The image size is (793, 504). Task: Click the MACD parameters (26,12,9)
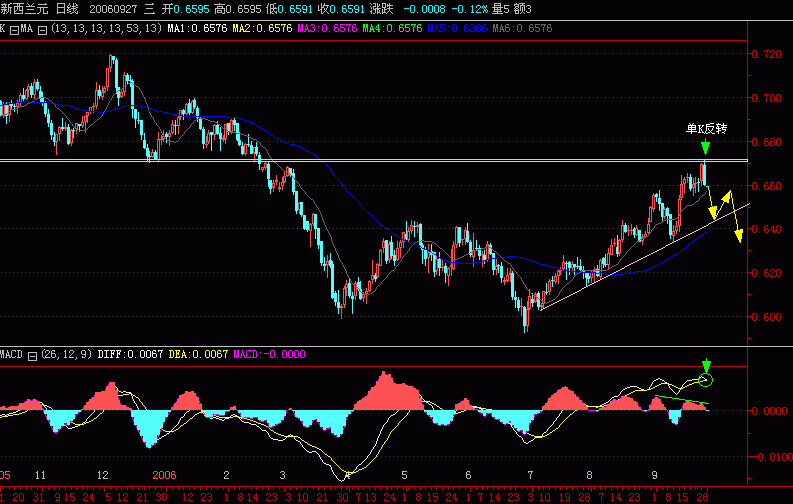[x=67, y=354]
